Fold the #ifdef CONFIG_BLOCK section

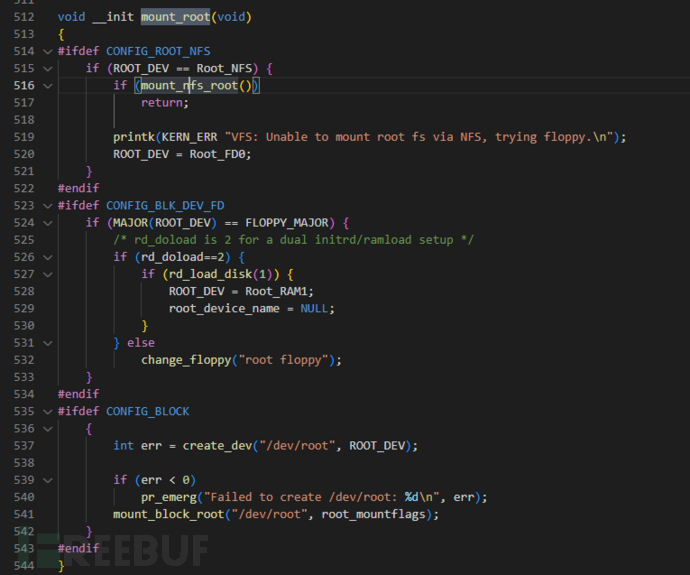click(x=46, y=411)
